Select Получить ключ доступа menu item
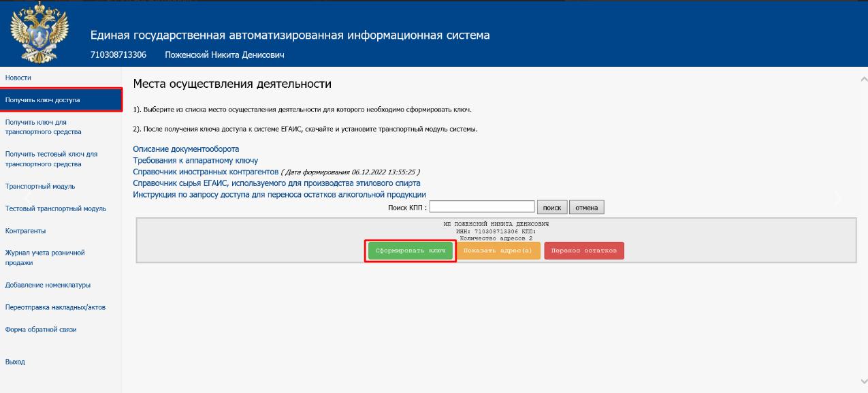The height and width of the screenshot is (393, 868). [x=61, y=100]
